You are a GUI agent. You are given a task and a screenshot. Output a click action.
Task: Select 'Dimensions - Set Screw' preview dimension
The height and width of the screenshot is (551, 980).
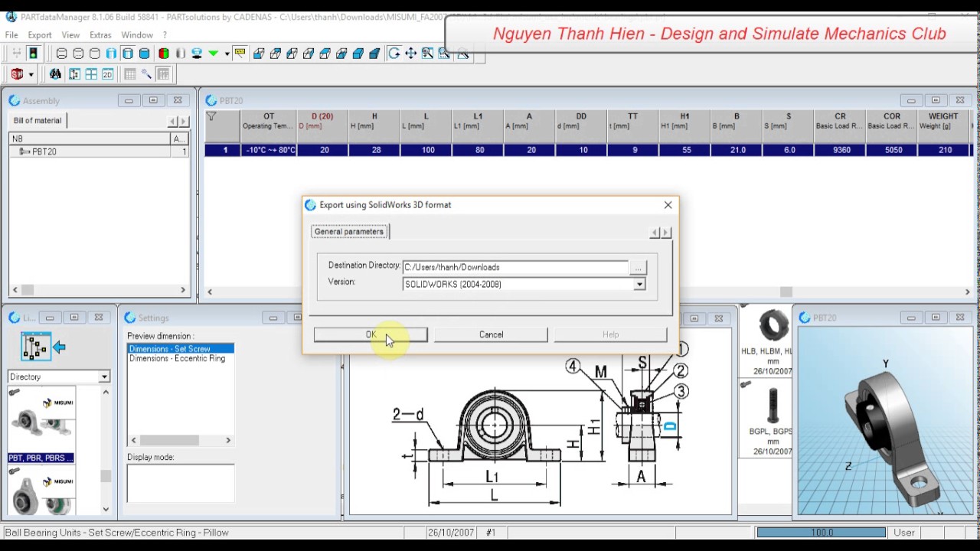point(181,349)
